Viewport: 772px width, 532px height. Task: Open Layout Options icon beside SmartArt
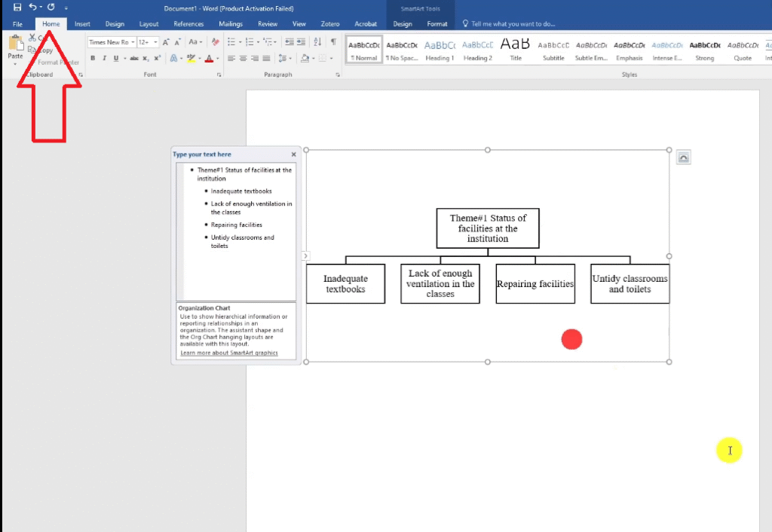tap(683, 157)
